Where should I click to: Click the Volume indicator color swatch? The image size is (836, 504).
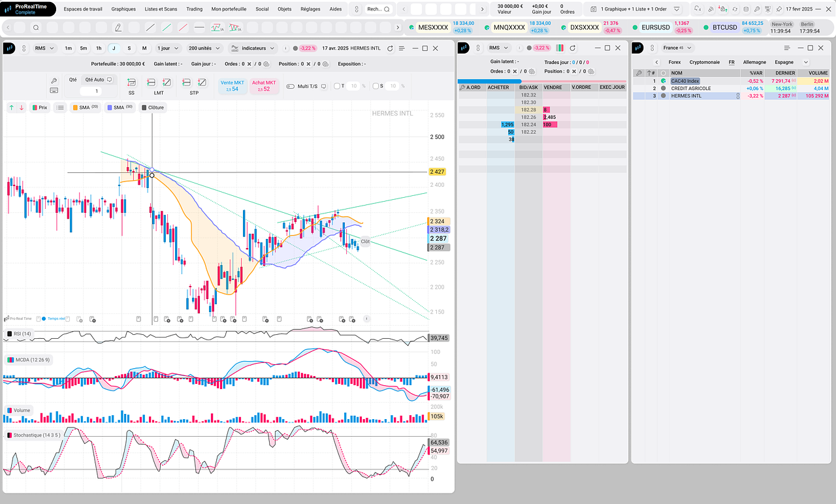click(10, 411)
